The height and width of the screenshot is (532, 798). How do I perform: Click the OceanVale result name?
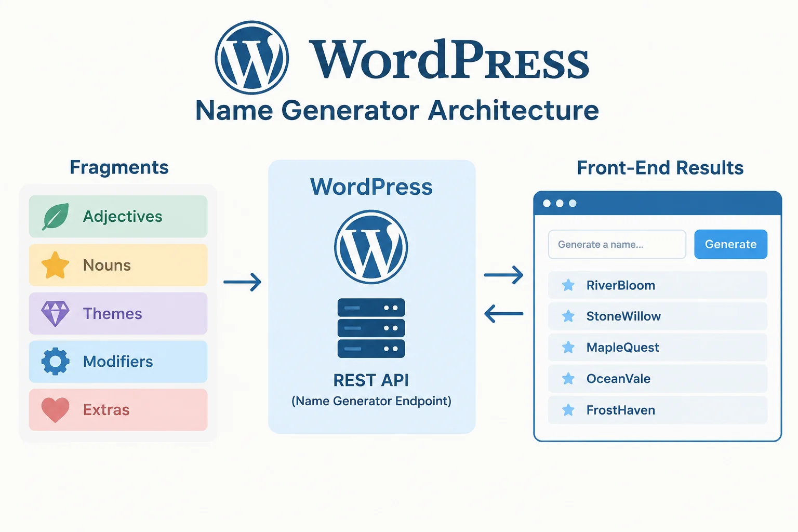pyautogui.click(x=618, y=379)
